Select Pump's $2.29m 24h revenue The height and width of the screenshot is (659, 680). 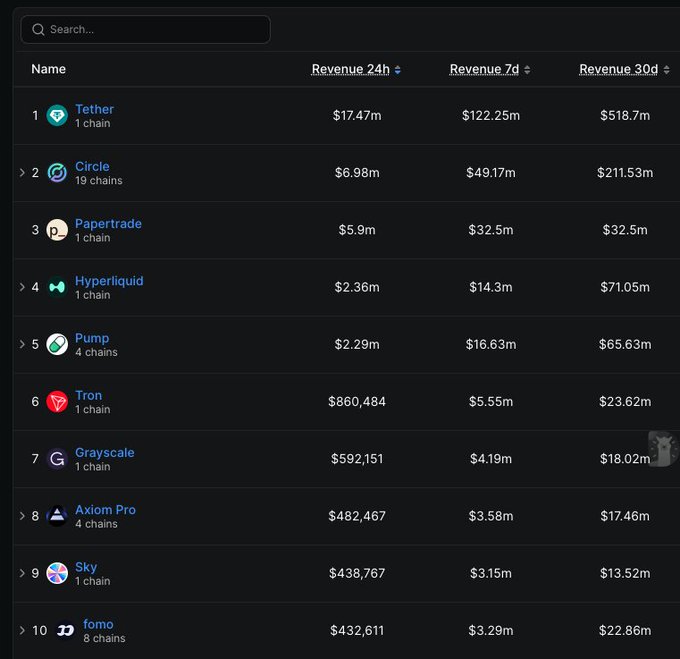point(357,344)
